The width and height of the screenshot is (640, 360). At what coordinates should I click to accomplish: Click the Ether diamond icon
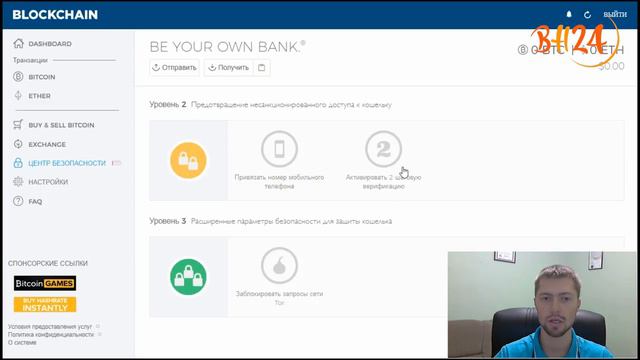pos(18,96)
